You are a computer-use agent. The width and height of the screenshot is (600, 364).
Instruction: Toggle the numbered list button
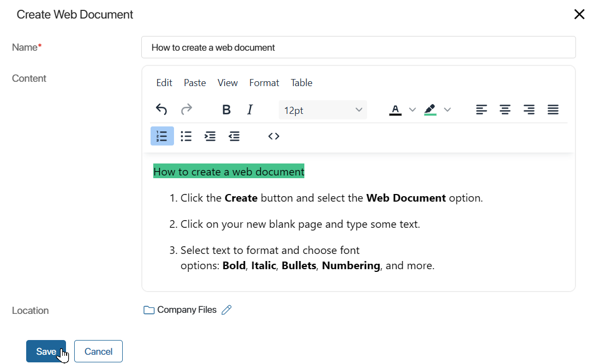[x=162, y=136]
